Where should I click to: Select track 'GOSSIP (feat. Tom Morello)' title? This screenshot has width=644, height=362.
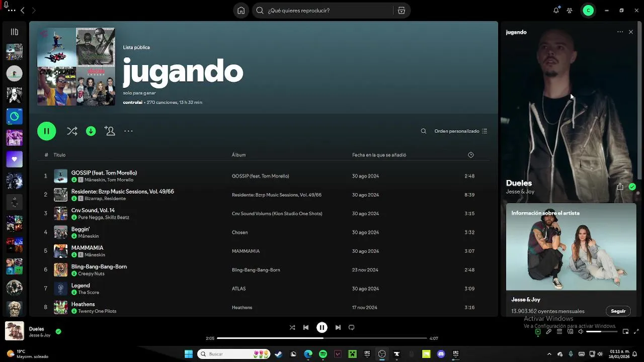[x=104, y=173]
